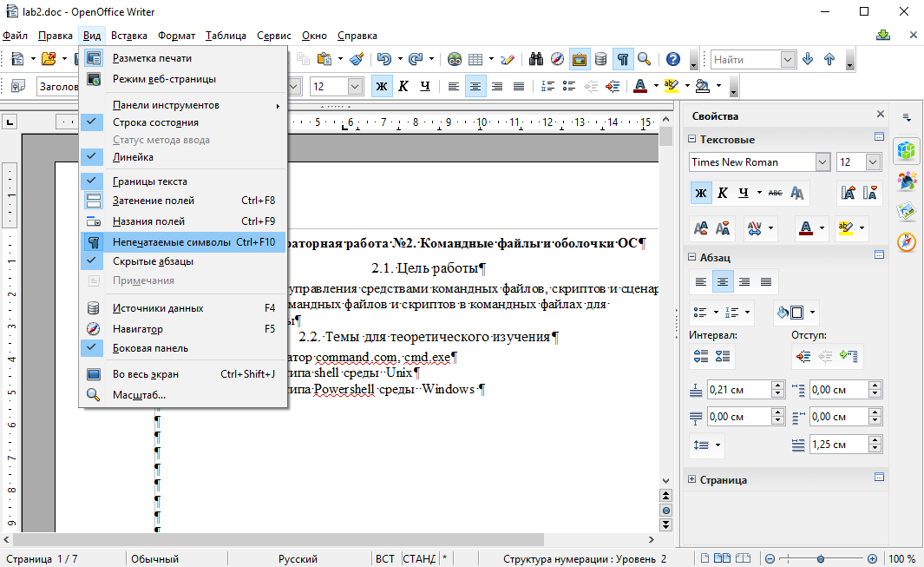The height and width of the screenshot is (567, 924).
Task: Expand the Страница section in sidebar
Action: click(692, 480)
